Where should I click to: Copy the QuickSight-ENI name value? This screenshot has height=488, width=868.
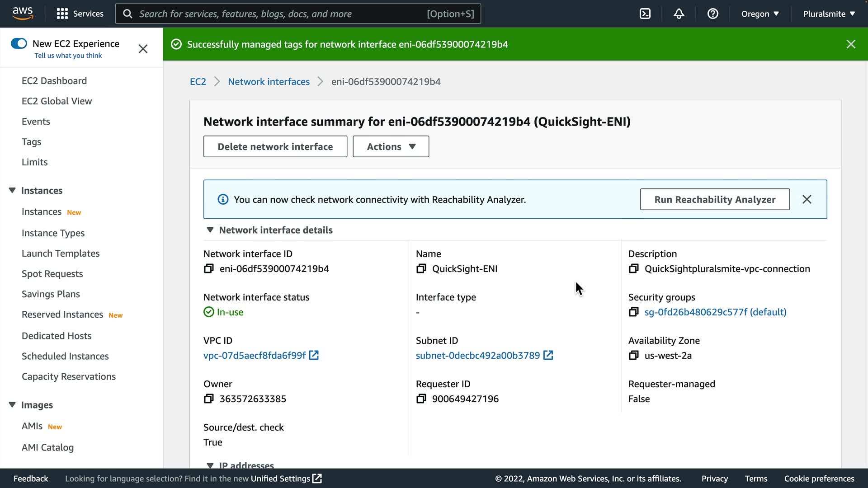(x=421, y=269)
